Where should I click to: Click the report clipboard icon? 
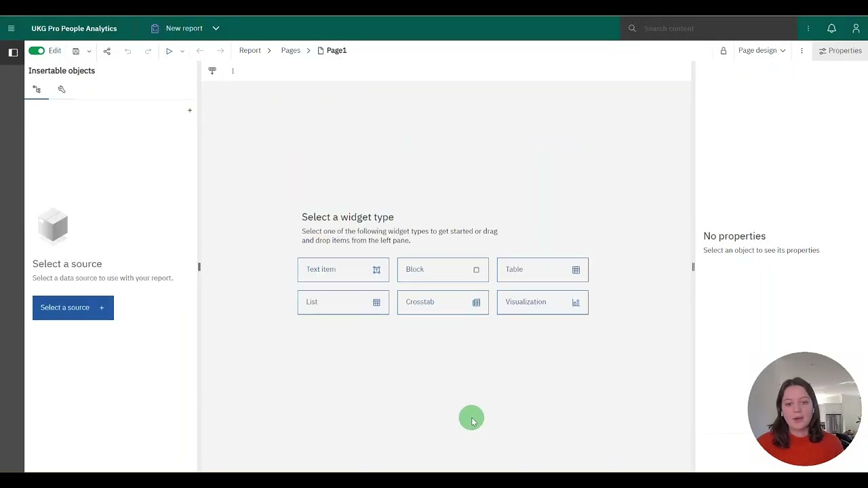pos(155,28)
